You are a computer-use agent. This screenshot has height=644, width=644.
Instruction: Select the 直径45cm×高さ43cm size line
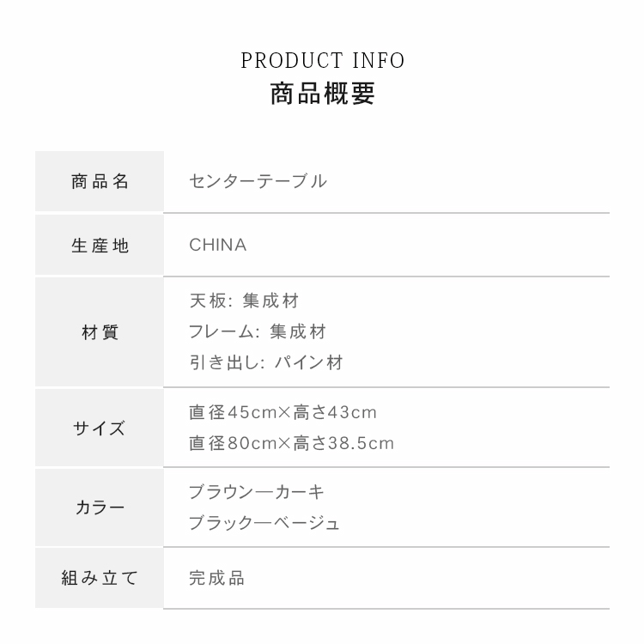click(x=283, y=412)
